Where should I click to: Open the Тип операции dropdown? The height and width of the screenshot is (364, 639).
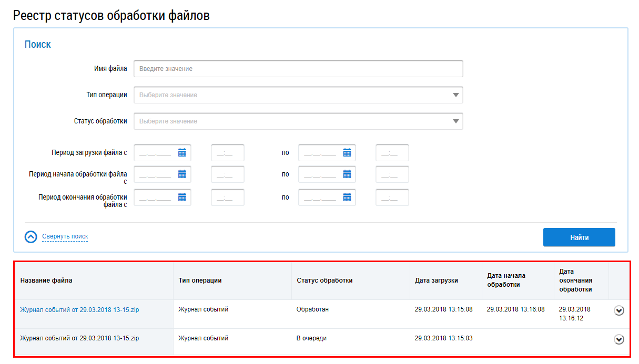click(298, 95)
